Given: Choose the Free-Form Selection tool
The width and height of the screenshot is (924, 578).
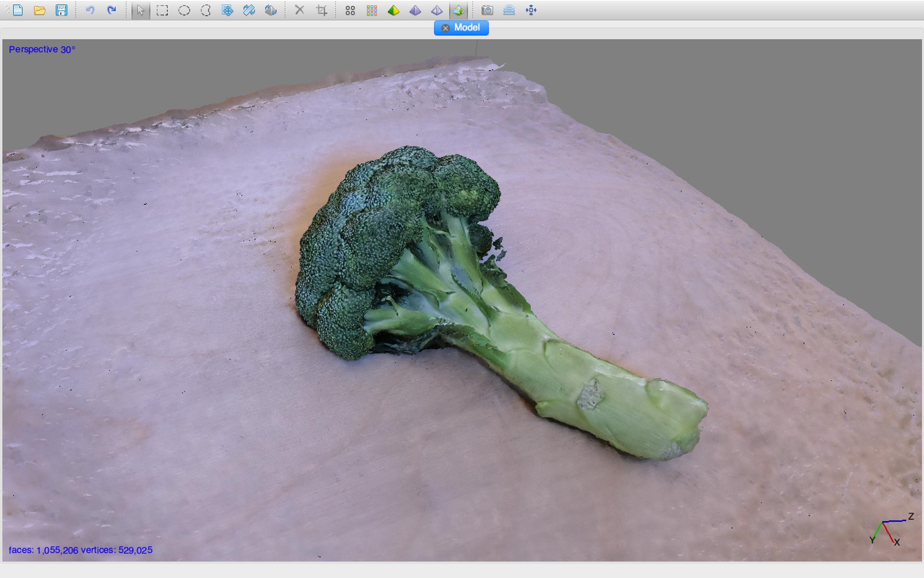Looking at the screenshot, I should tap(205, 10).
